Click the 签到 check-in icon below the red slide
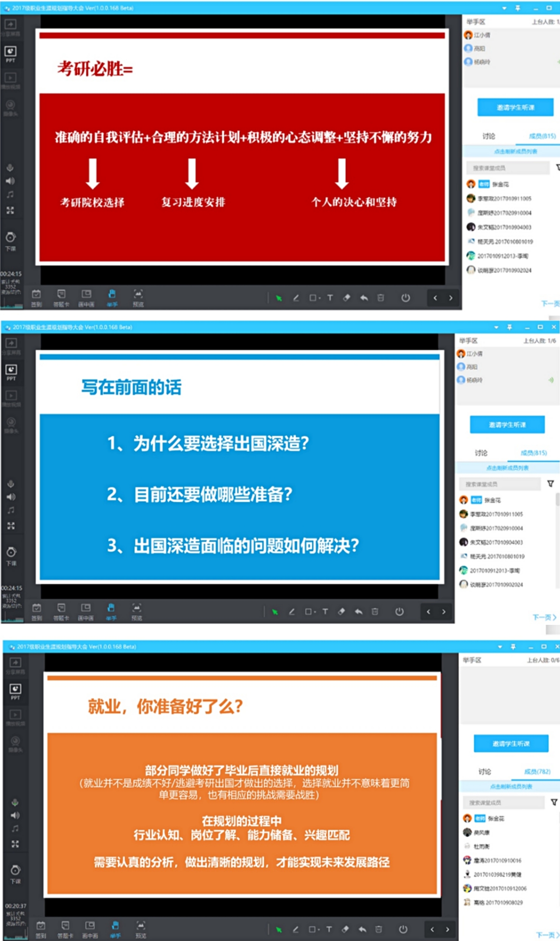This screenshot has height=941, width=560. pyautogui.click(x=36, y=296)
